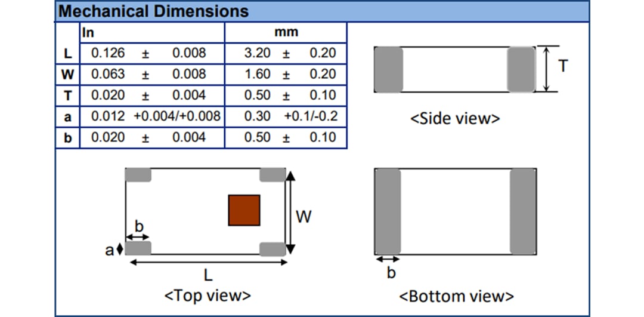
Task: Click the 3.20 mm length value
Action: (258, 53)
